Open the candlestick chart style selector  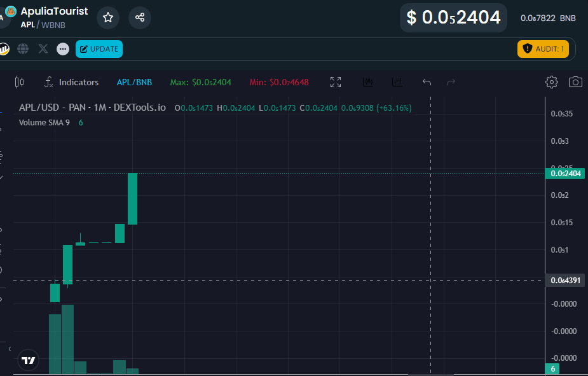20,82
